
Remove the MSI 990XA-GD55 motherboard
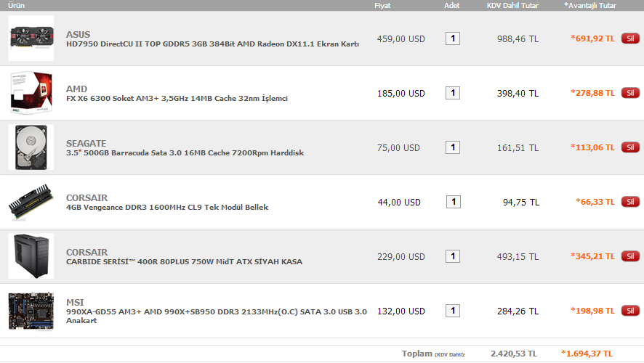click(x=630, y=311)
